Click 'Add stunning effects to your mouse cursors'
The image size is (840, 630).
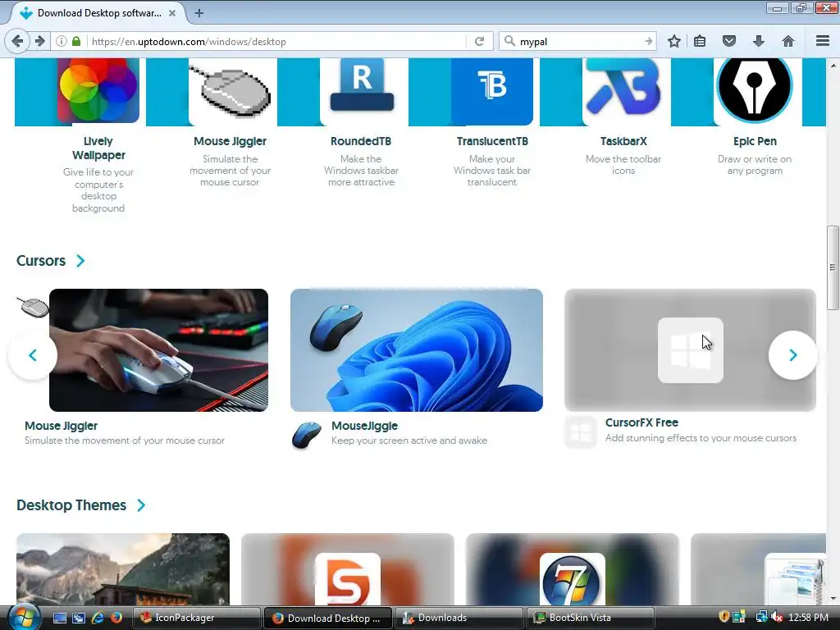click(701, 438)
